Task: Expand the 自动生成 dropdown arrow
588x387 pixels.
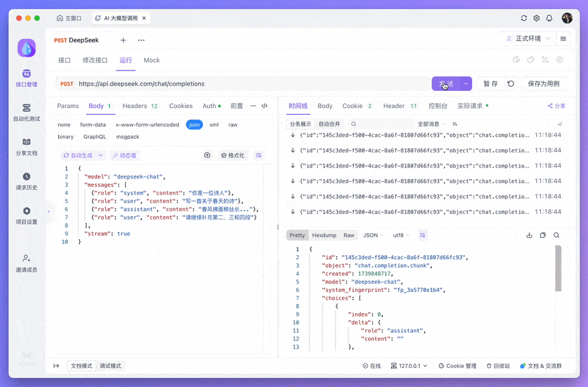Action: [100, 155]
